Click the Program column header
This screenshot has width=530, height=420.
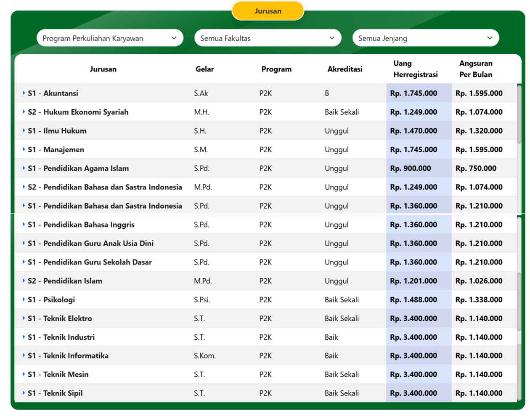[276, 69]
